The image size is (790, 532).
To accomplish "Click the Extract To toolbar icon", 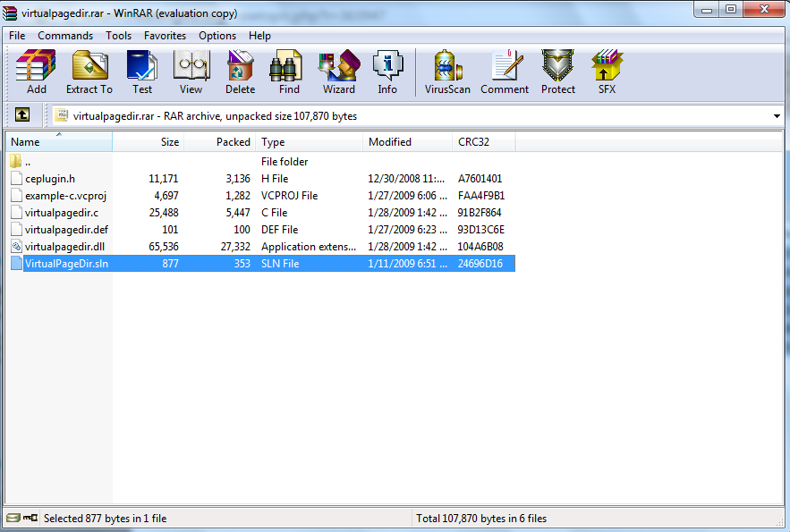I will tap(89, 72).
